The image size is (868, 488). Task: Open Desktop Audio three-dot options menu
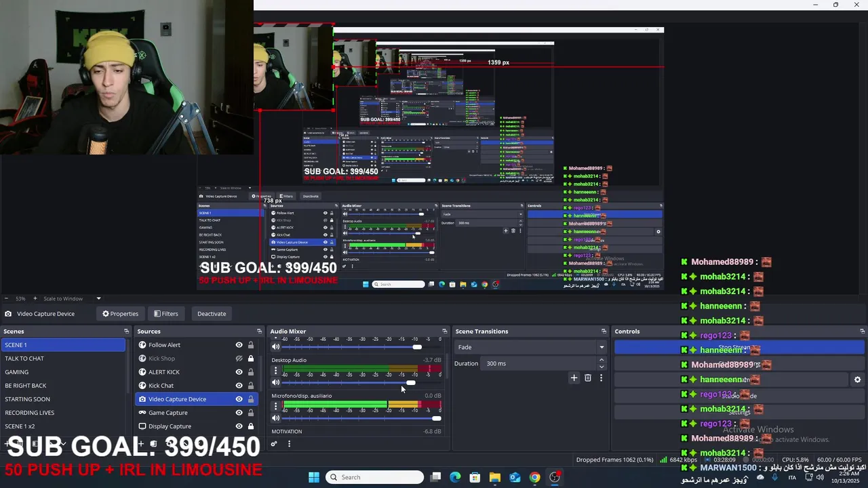pos(275,371)
